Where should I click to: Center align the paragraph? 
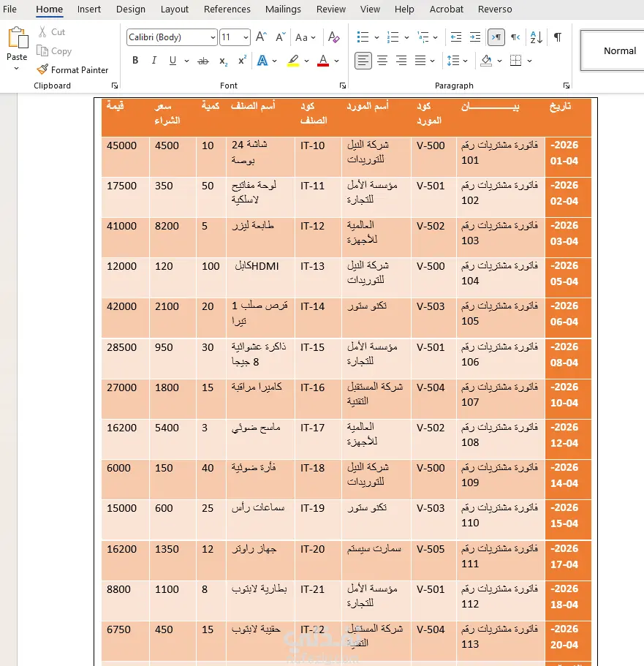click(x=382, y=61)
